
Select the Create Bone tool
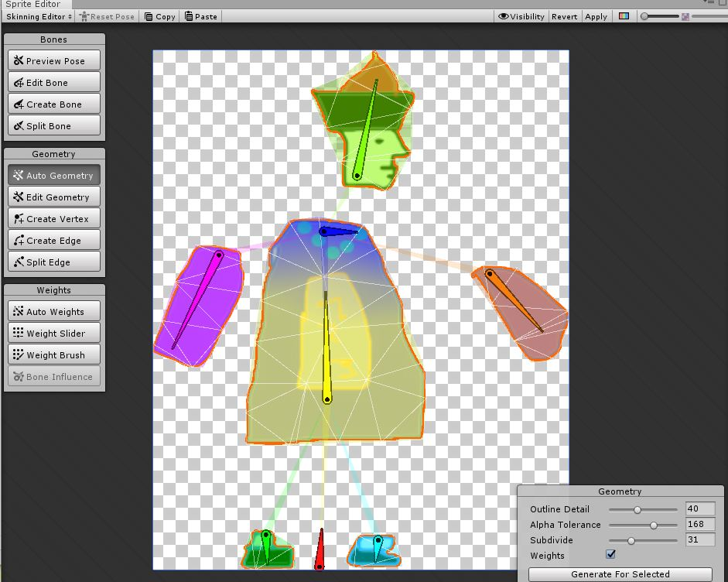click(53, 104)
